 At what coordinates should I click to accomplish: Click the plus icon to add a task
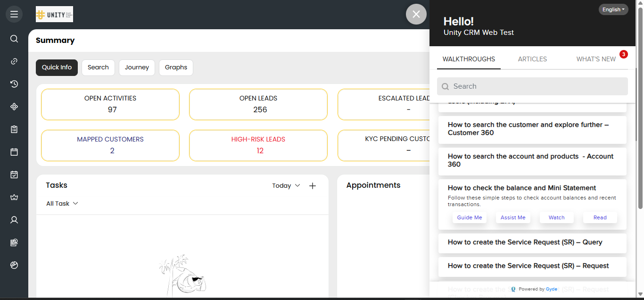tap(312, 185)
